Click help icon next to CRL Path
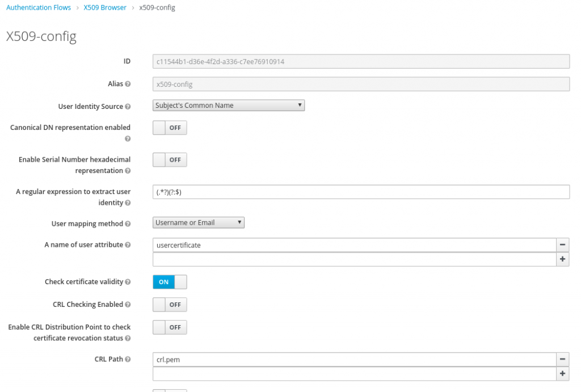The image size is (581, 392). (128, 359)
